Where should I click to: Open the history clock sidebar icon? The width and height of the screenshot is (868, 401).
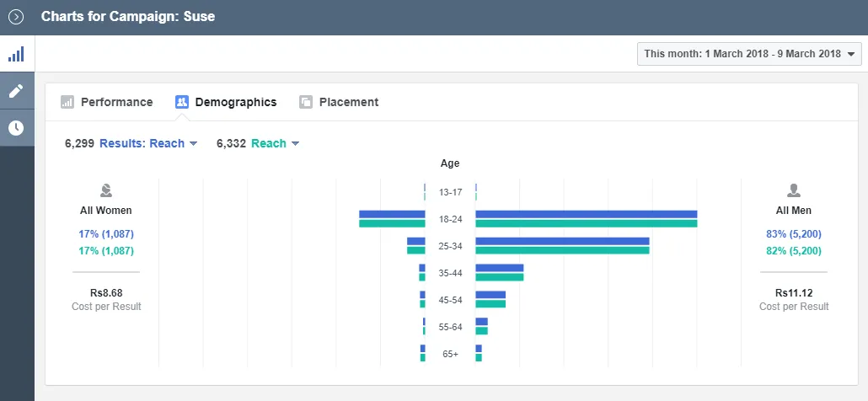pyautogui.click(x=17, y=128)
